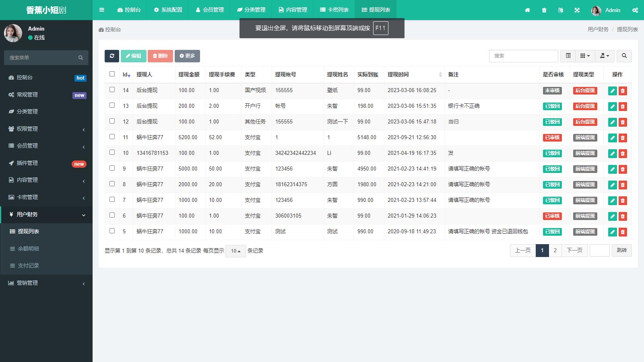Open 余额明细 in the sidebar
This screenshot has height=362, width=644.
pos(28,249)
